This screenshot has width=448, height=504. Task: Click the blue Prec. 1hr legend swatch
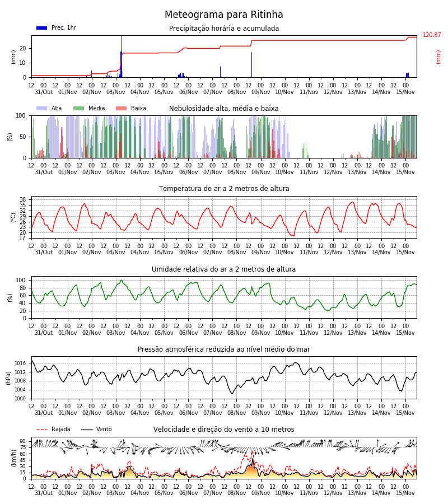pos(42,28)
